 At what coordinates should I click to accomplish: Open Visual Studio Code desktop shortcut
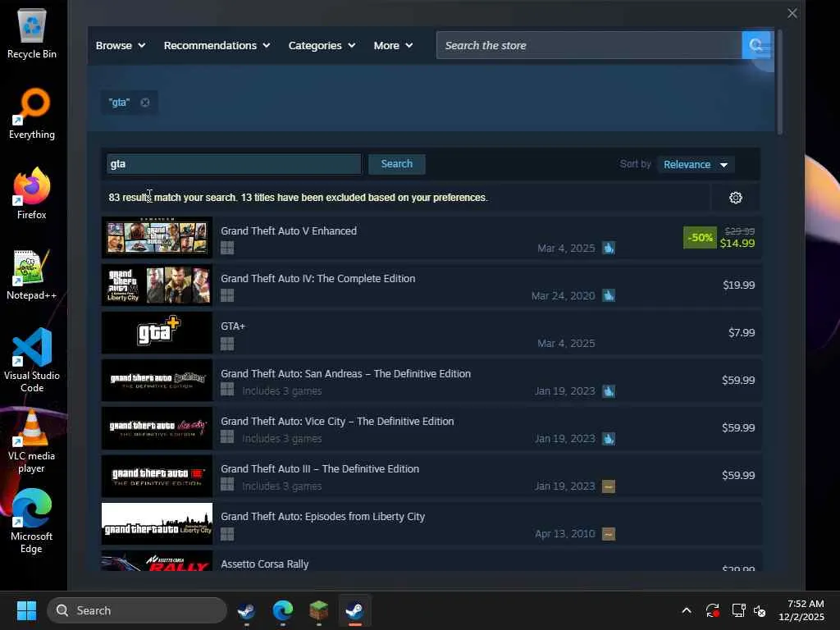pos(32,360)
